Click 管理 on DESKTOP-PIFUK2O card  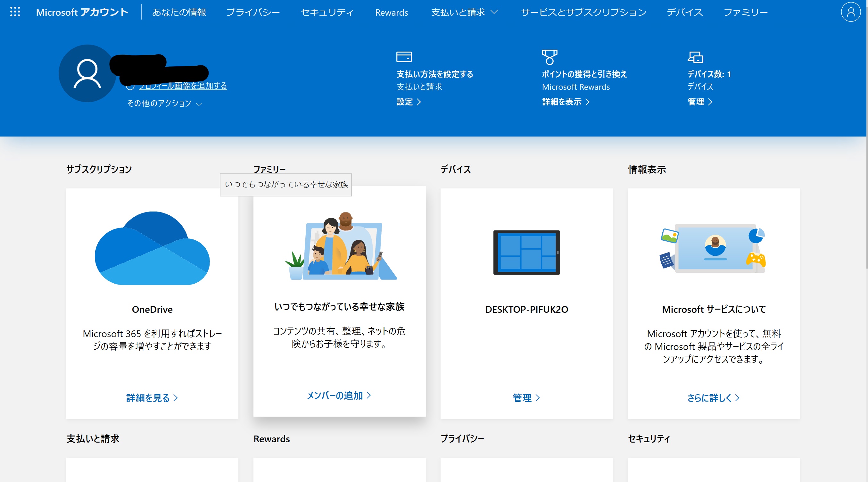[x=526, y=398]
